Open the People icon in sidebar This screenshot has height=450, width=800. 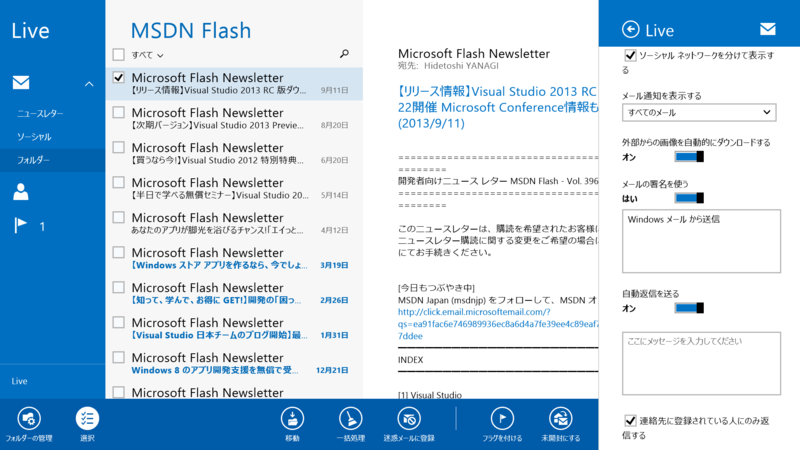[21, 191]
